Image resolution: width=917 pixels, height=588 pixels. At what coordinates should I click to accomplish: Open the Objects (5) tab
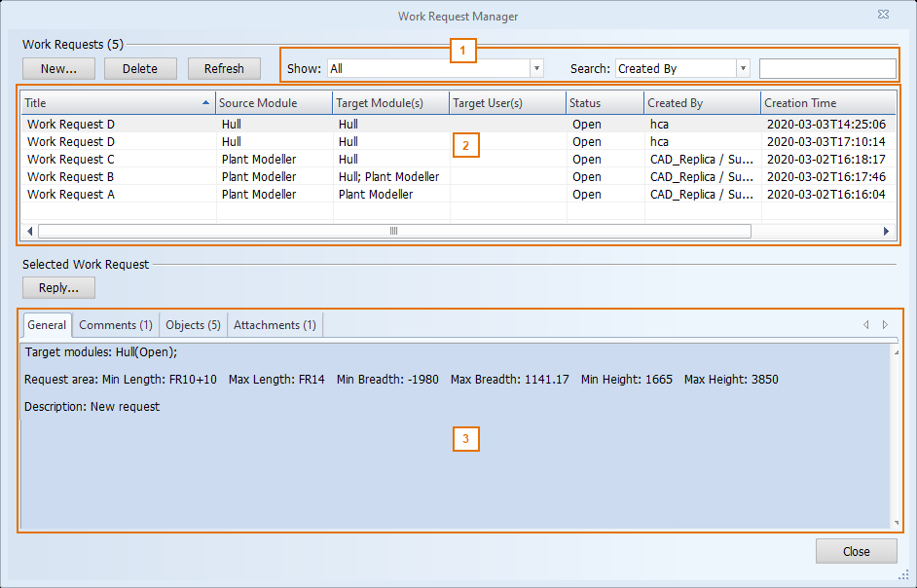click(193, 325)
